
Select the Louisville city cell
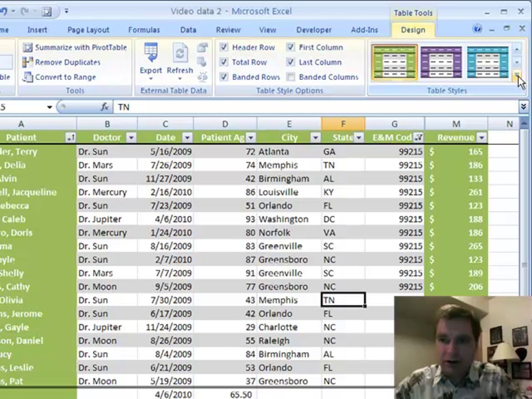click(x=289, y=192)
